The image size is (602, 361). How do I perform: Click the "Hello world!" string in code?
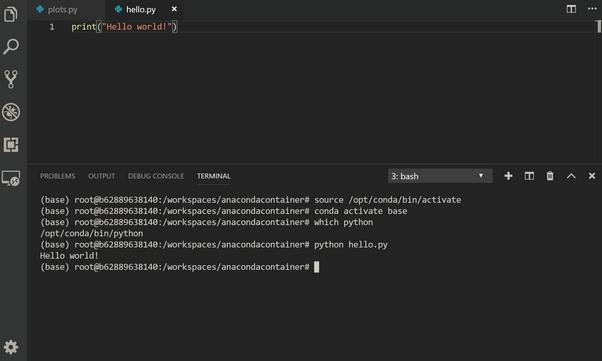(x=136, y=26)
